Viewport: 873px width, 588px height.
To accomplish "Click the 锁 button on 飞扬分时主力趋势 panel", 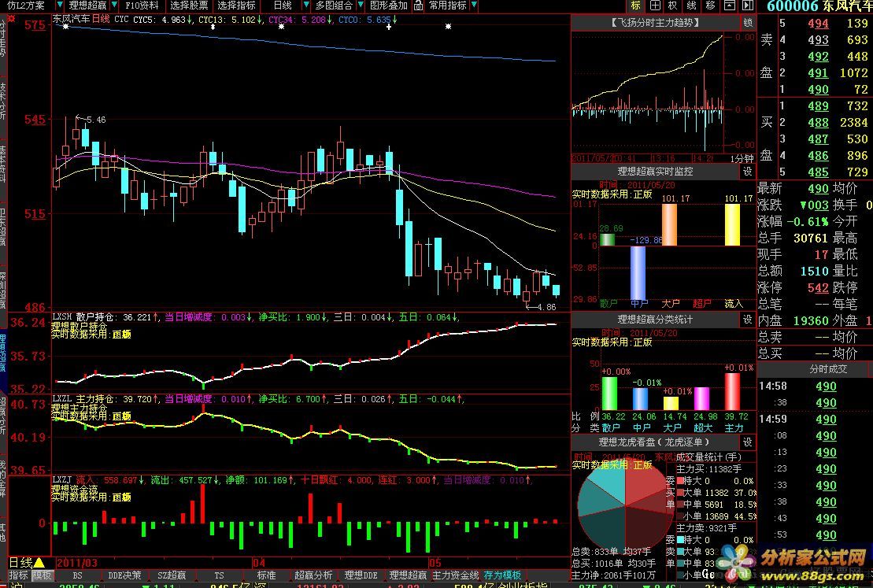I will point(748,22).
